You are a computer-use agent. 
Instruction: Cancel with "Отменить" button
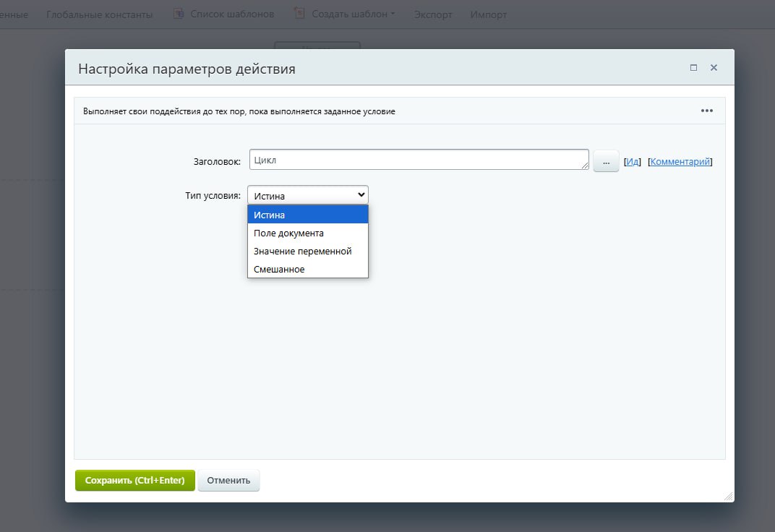coord(228,480)
